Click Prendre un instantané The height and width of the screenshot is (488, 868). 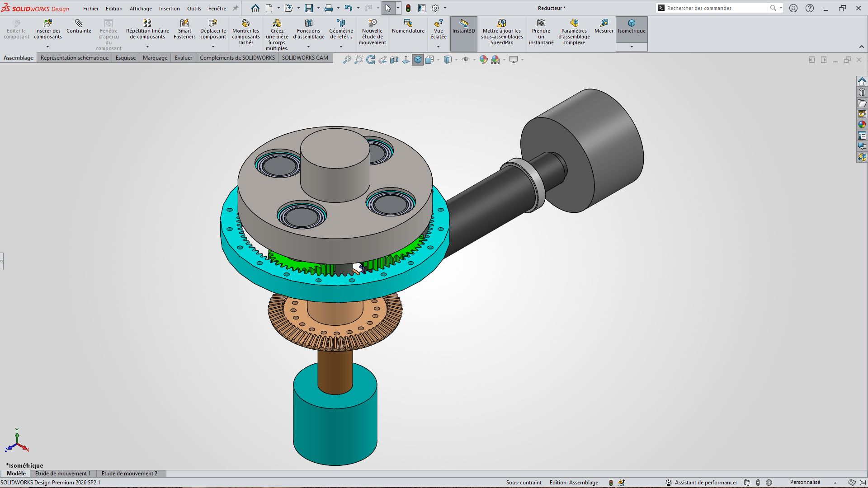click(541, 33)
